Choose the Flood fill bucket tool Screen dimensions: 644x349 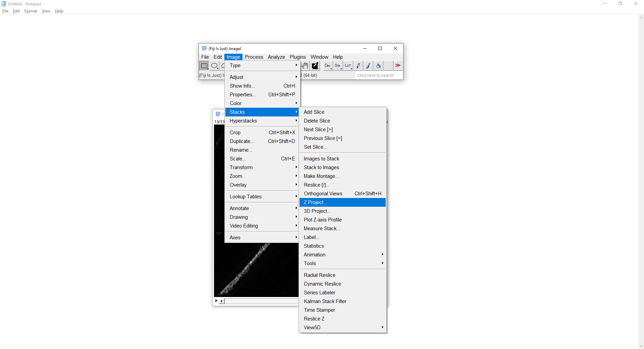(378, 66)
